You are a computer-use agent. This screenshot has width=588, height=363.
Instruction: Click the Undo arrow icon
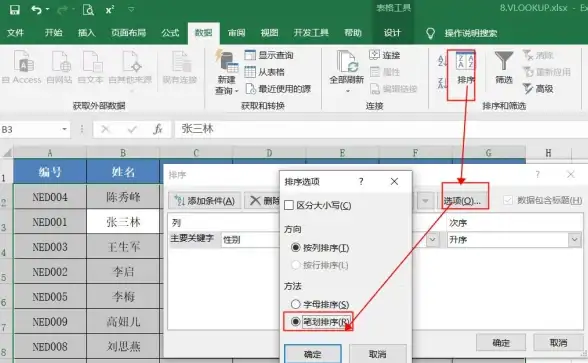36,9
